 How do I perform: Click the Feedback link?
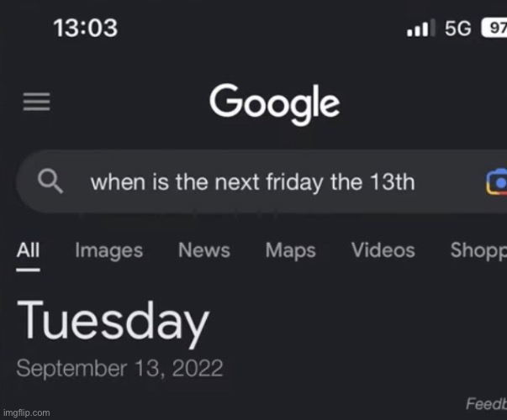coord(486,405)
